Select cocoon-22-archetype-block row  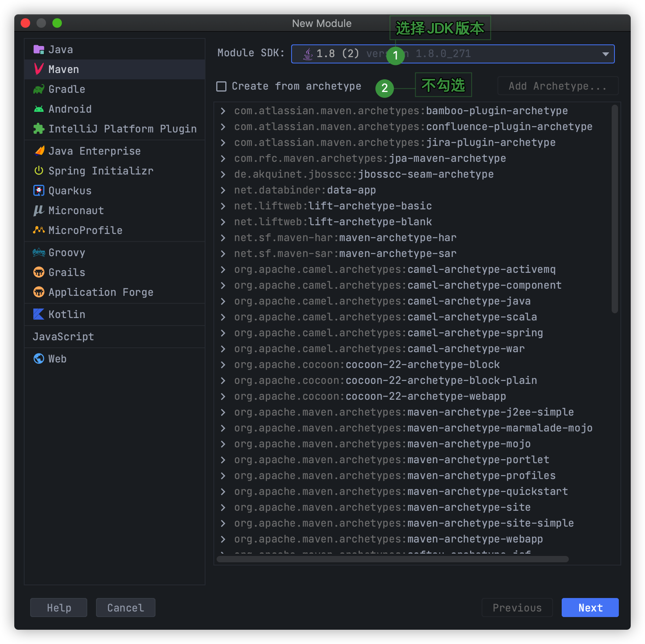413,365
